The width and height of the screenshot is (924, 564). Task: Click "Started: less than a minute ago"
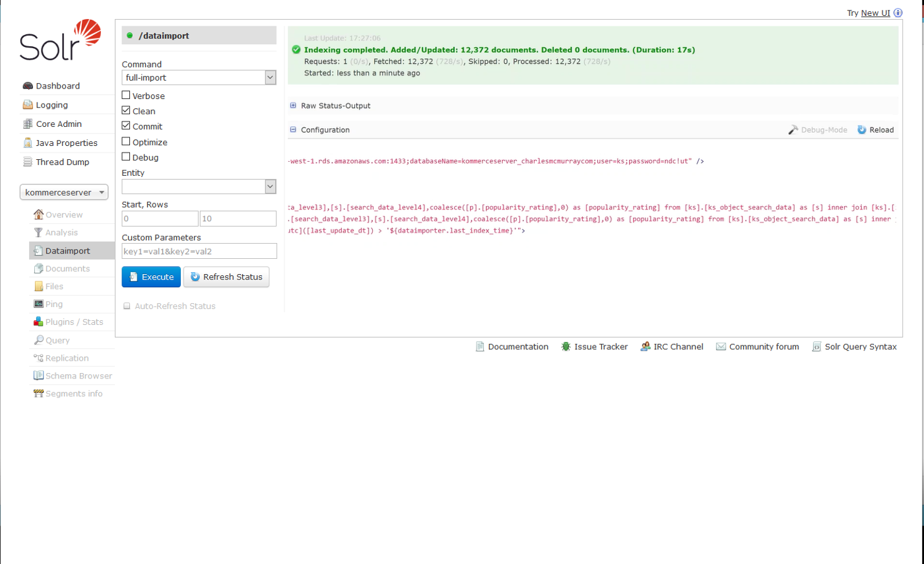[362, 73]
